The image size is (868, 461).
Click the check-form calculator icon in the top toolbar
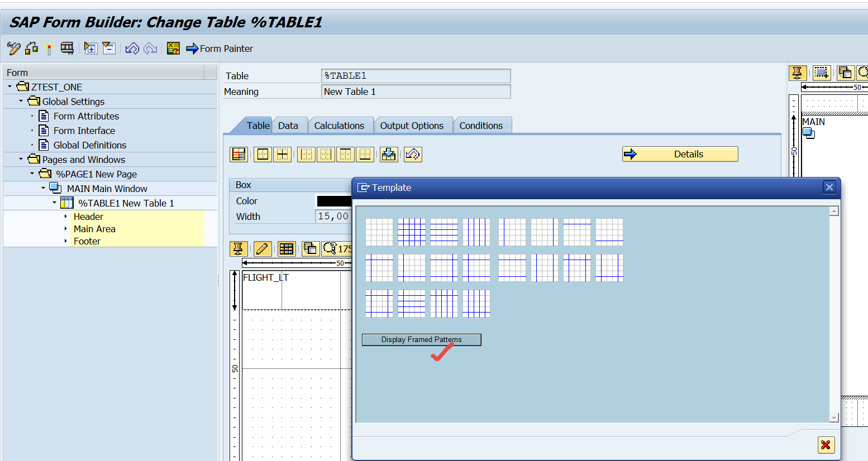(173, 49)
